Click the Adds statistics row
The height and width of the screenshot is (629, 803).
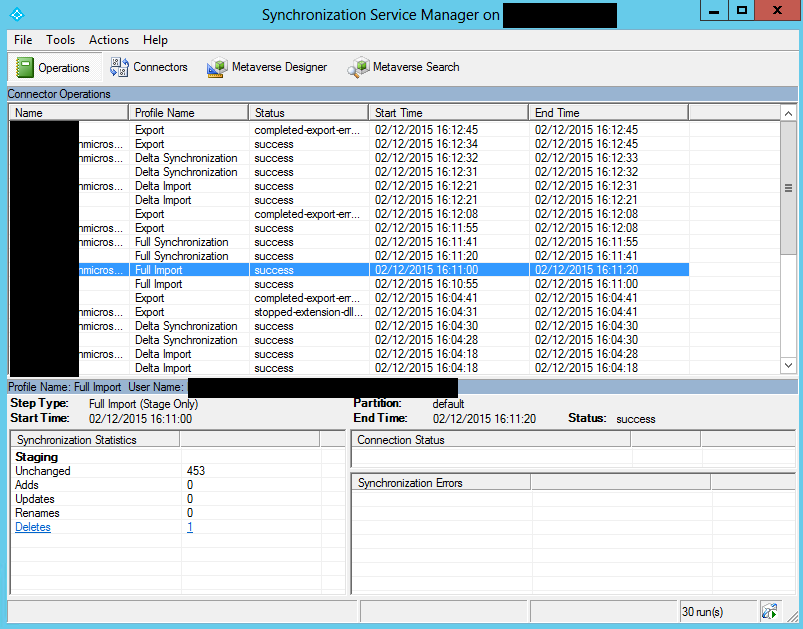[178, 485]
